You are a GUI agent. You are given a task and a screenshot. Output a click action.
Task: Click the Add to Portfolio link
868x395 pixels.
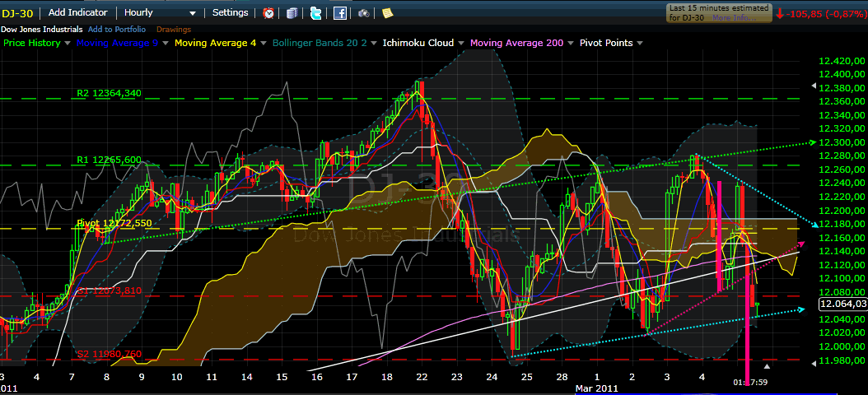[117, 30]
